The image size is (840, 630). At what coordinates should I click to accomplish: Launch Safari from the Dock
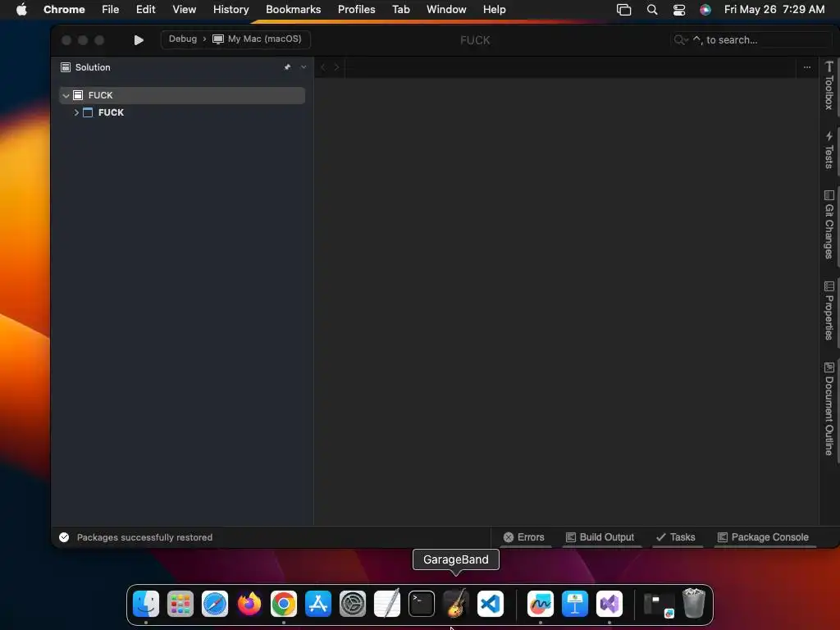click(x=215, y=604)
